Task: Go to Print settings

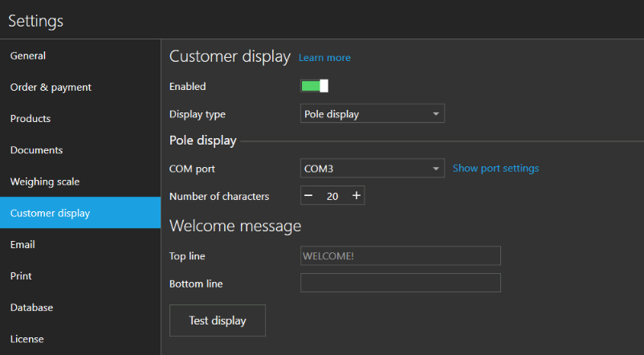Action: (80, 275)
